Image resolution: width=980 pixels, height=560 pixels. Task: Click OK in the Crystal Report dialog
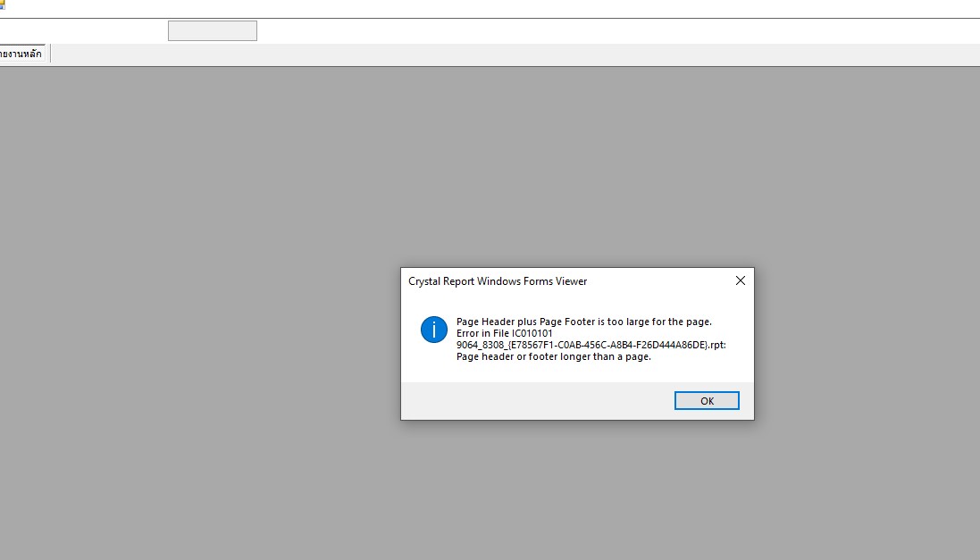pos(707,401)
